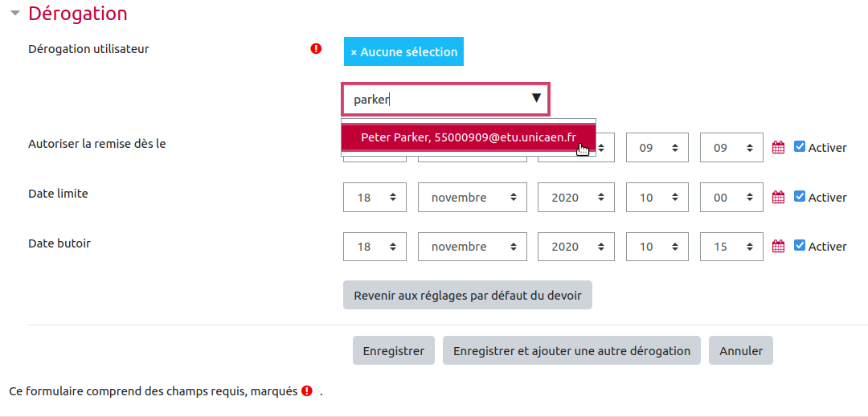This screenshot has height=417, width=868.
Task: Open the user search dropdown arrow
Action: coord(536,99)
